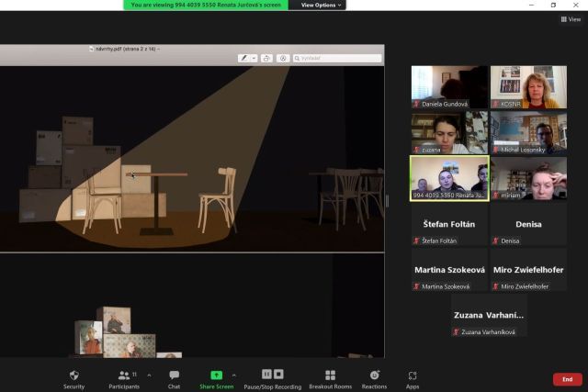
Task: Open the Apps panel
Action: pyautogui.click(x=413, y=379)
